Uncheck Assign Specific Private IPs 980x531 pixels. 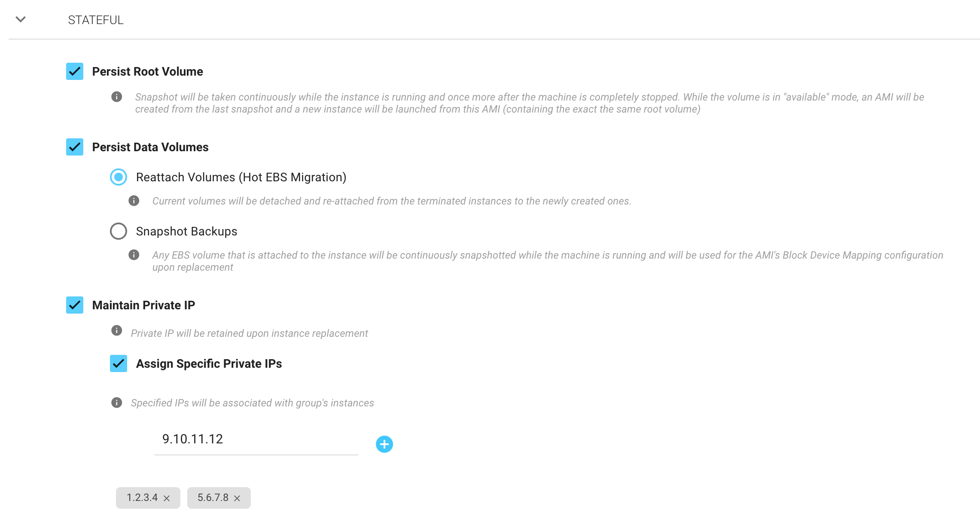pos(119,363)
